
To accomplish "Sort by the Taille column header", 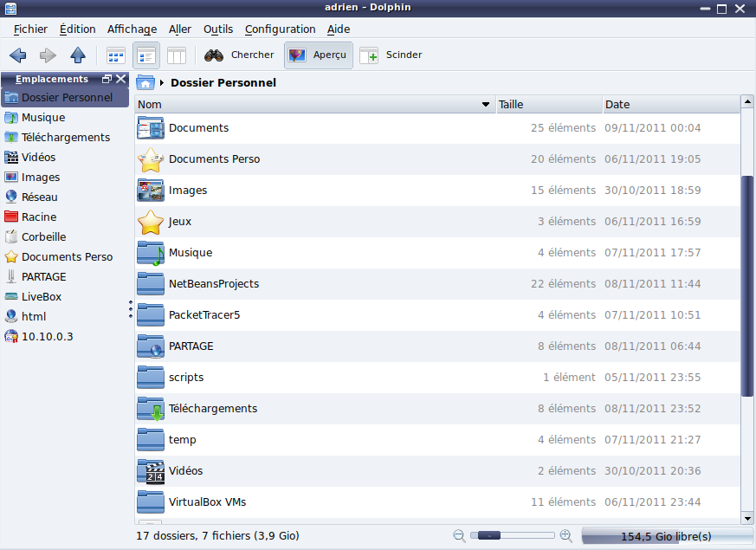I will pyautogui.click(x=550, y=105).
